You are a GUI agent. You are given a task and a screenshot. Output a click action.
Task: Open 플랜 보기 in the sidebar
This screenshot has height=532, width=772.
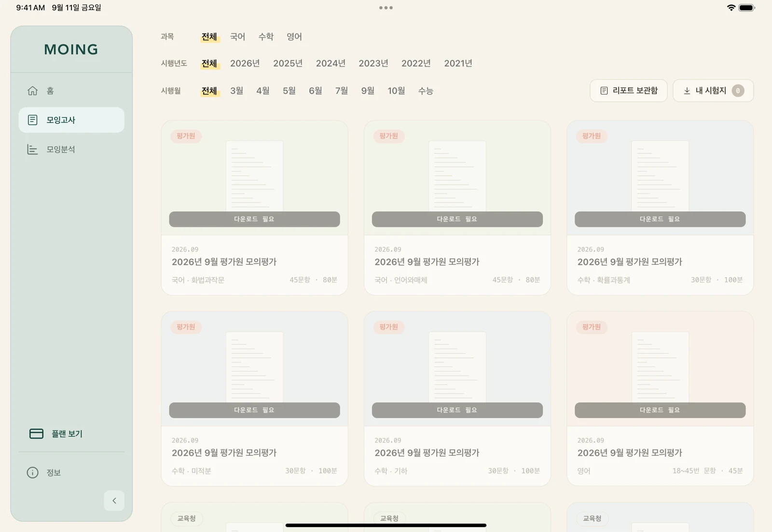tap(71, 434)
